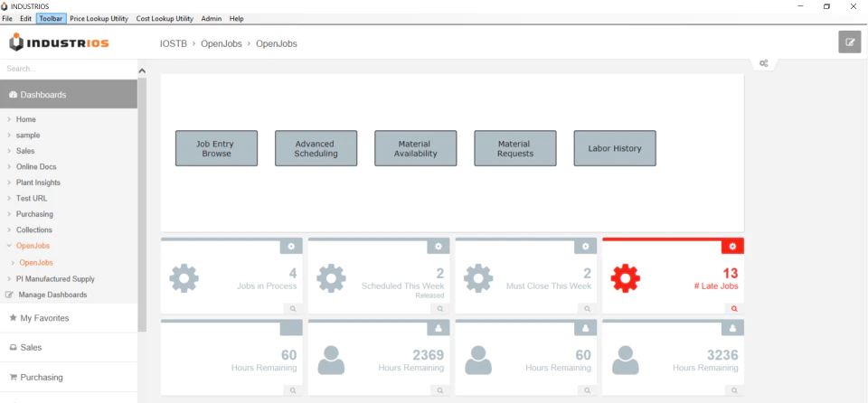Click Scheduled This Week magnifier icon
Image resolution: width=868 pixels, height=403 pixels.
tap(440, 309)
